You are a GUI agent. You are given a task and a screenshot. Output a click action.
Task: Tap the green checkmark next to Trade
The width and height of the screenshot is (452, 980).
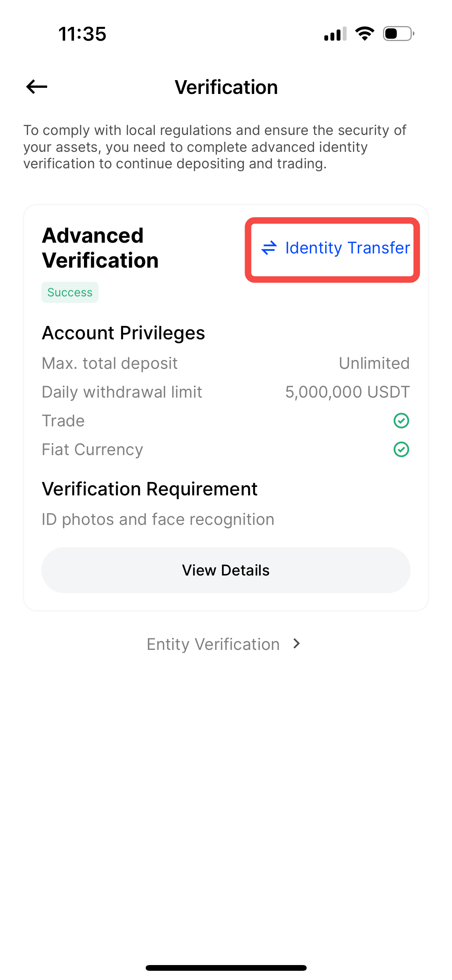401,420
